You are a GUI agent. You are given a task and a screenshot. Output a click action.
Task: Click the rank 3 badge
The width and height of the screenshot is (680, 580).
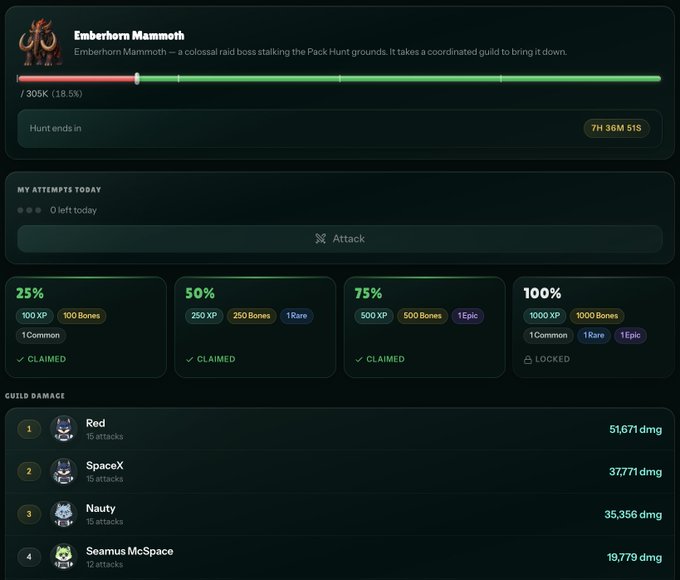(x=29, y=514)
